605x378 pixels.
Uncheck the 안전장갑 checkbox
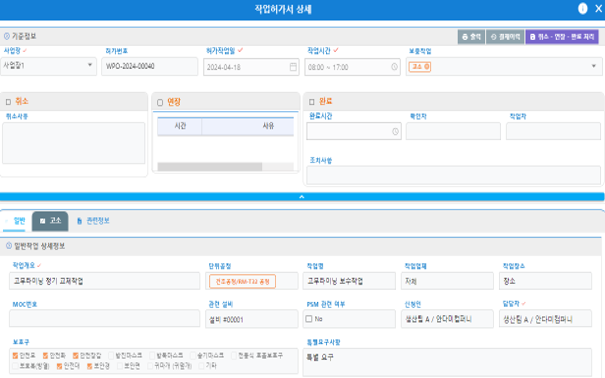76,355
